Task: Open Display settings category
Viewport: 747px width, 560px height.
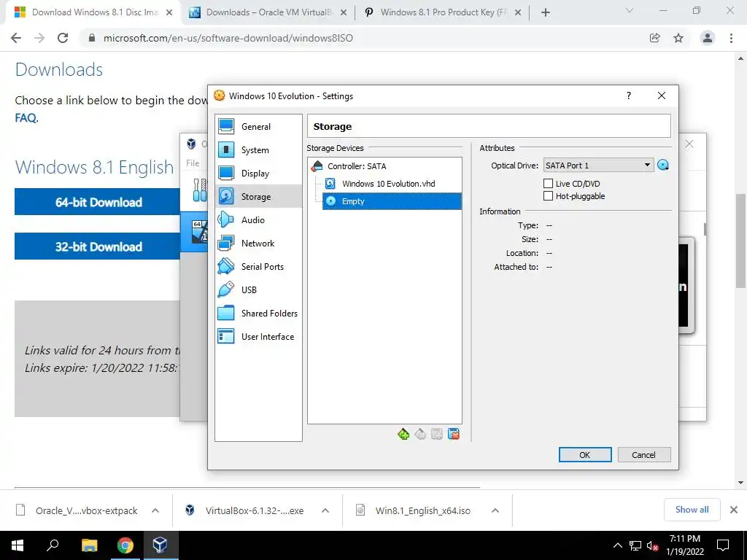Action: [258, 174]
